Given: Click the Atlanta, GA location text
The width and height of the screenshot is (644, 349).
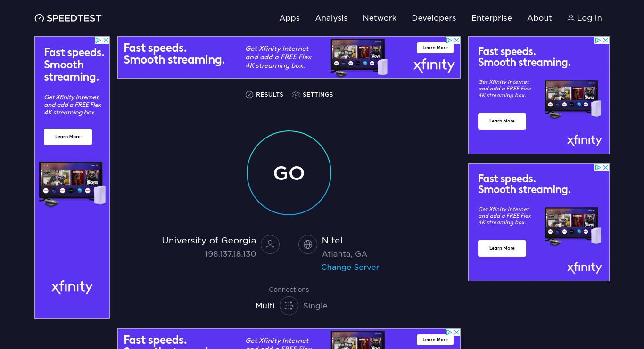Looking at the screenshot, I should (x=344, y=254).
